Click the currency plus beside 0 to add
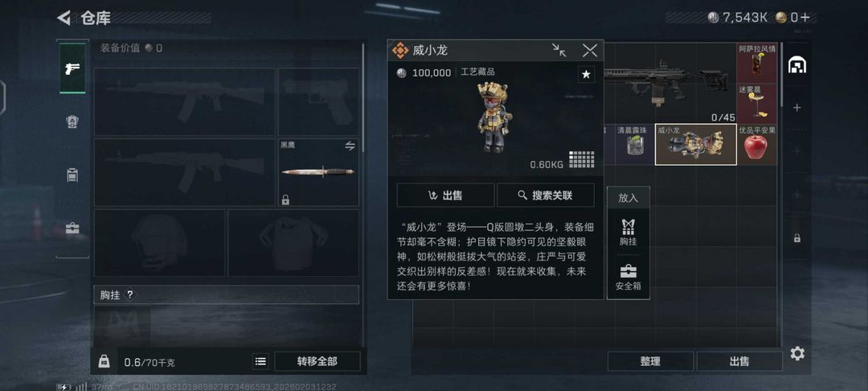The width and height of the screenshot is (868, 391). 805,17
